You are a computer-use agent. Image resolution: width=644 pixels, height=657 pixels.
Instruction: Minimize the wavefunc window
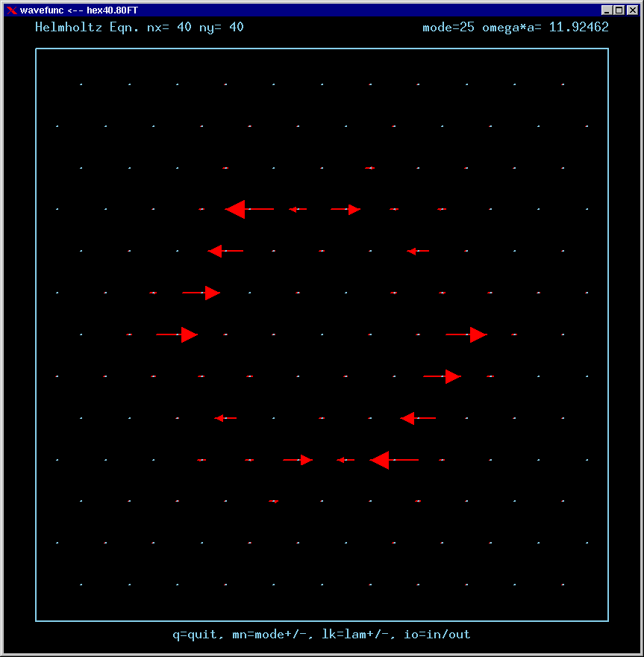pyautogui.click(x=606, y=10)
